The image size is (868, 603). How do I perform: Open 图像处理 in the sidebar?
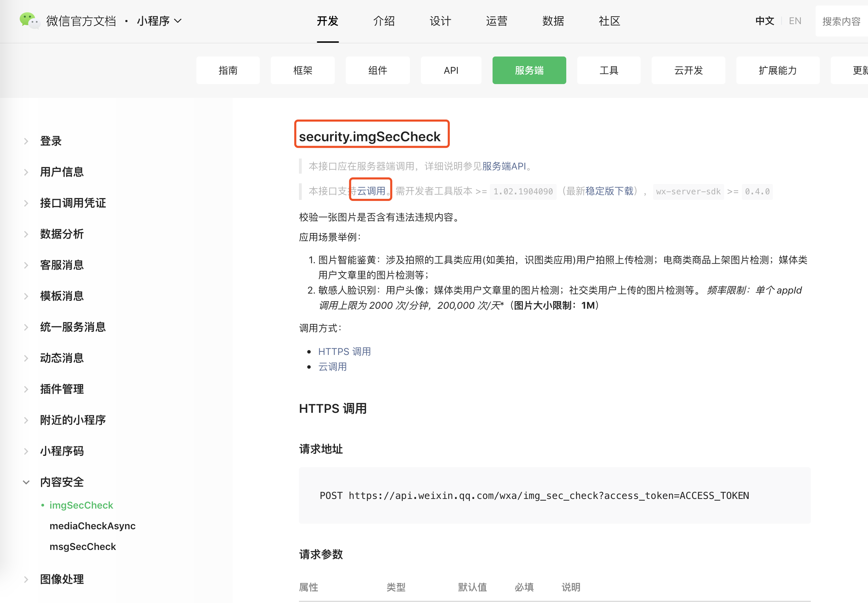[x=62, y=580]
